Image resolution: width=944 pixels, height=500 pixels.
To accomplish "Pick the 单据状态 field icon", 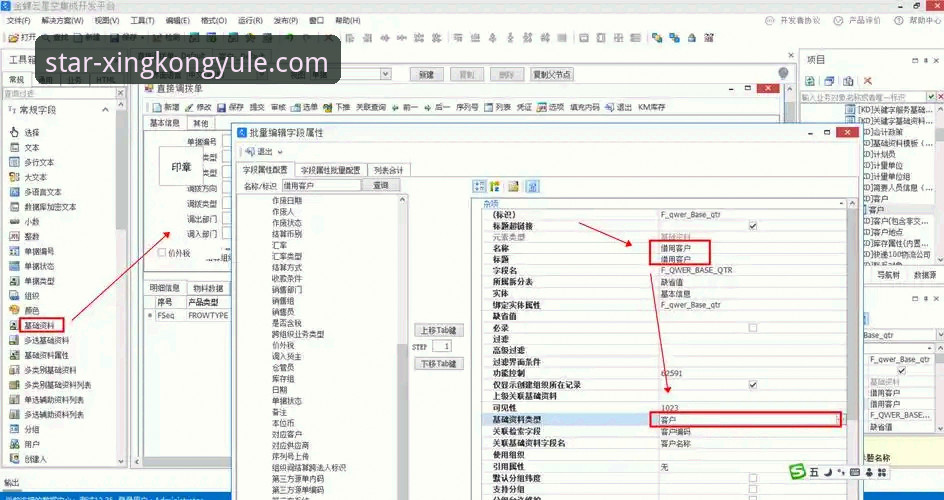I will pyautogui.click(x=14, y=266).
